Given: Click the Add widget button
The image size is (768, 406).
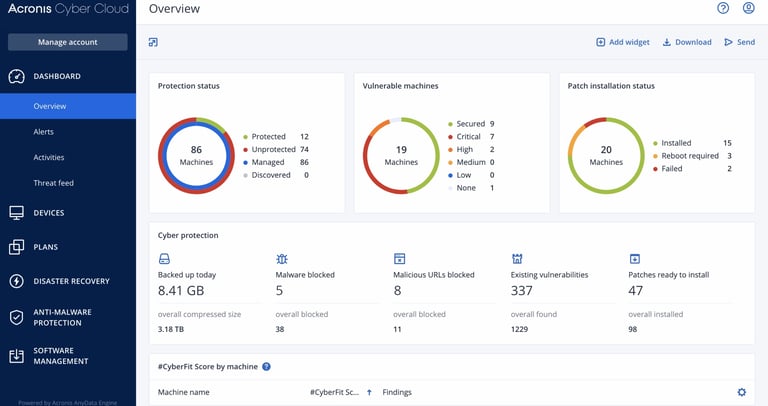Looking at the screenshot, I should [x=623, y=42].
